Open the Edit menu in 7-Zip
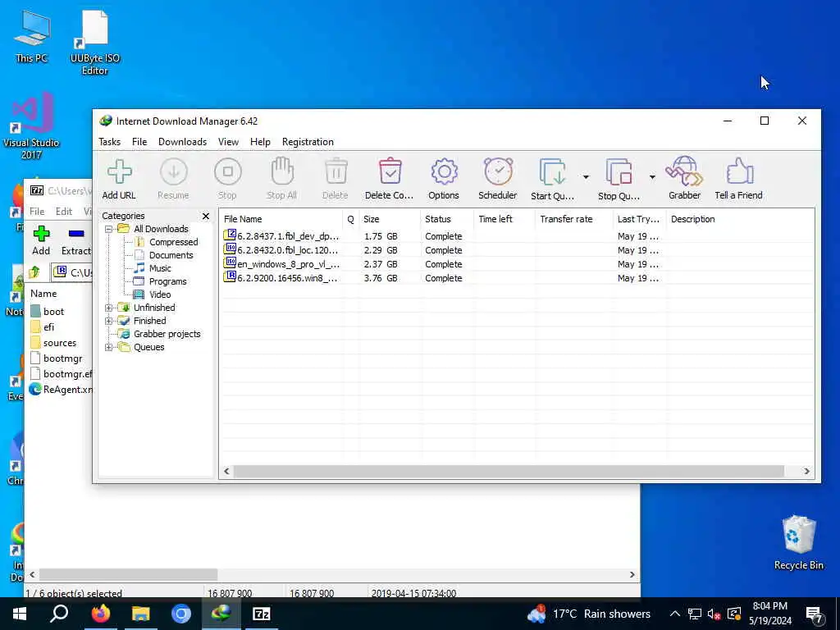The image size is (840, 630). tap(64, 212)
